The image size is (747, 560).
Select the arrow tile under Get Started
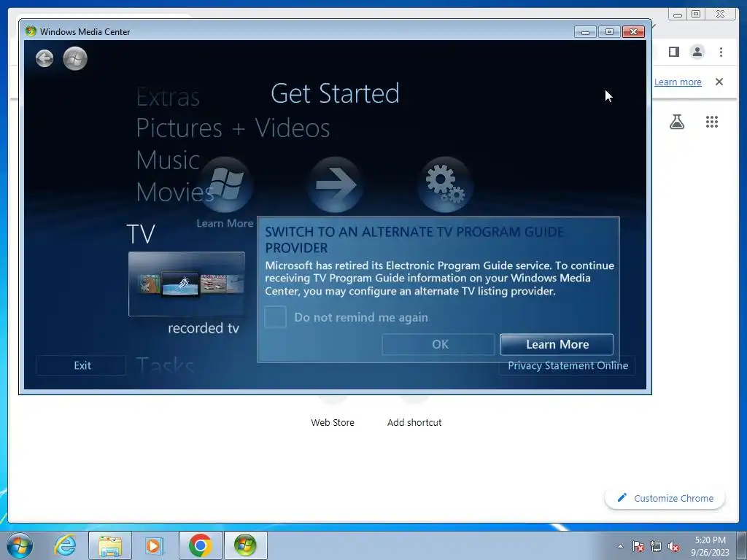click(336, 184)
